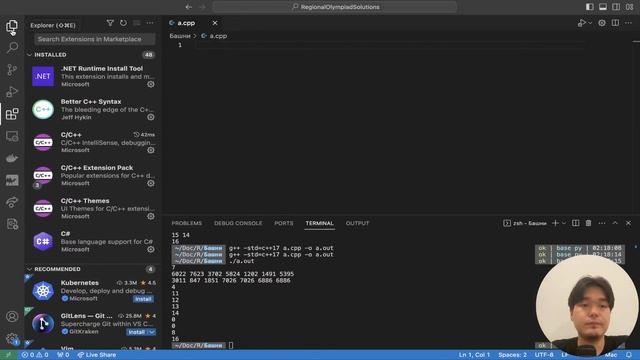The height and width of the screenshot is (360, 640).
Task: Create a new terminal with plus
Action: (555, 223)
